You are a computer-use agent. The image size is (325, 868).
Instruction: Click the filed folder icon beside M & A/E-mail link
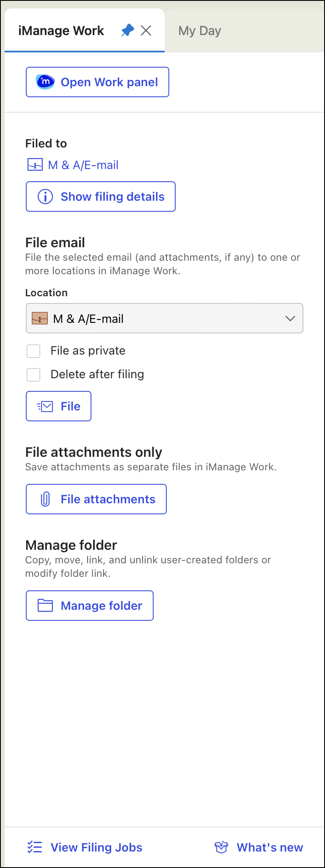[x=35, y=165]
